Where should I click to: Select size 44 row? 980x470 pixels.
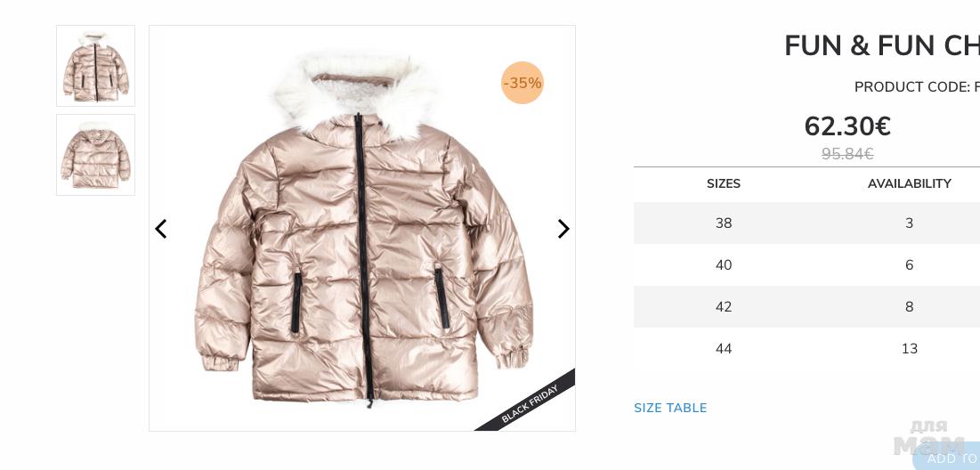click(806, 349)
